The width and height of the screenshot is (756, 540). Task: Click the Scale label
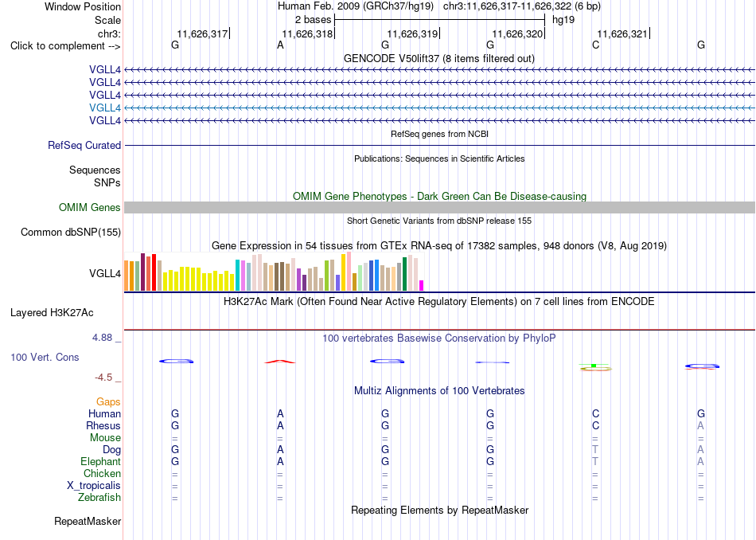(x=107, y=20)
